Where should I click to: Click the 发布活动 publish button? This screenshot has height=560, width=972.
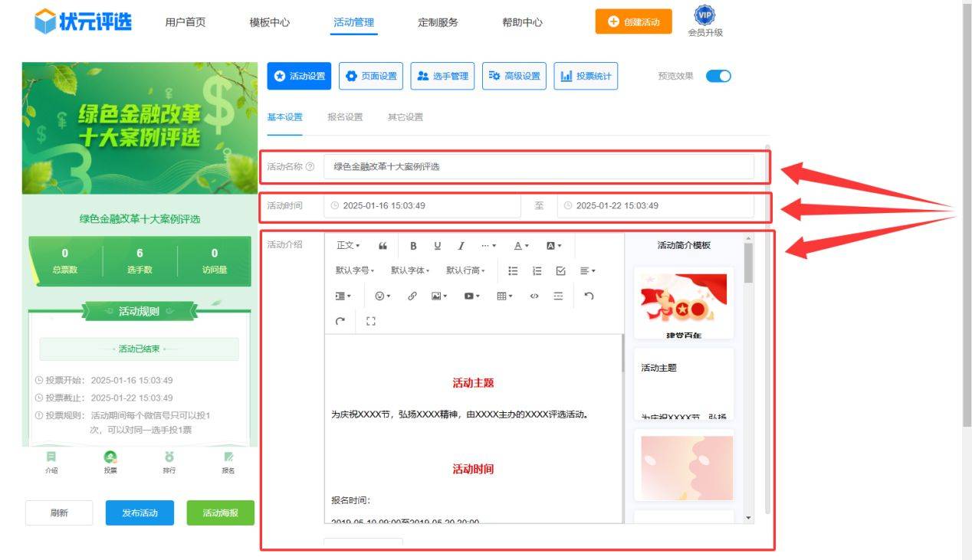[139, 513]
